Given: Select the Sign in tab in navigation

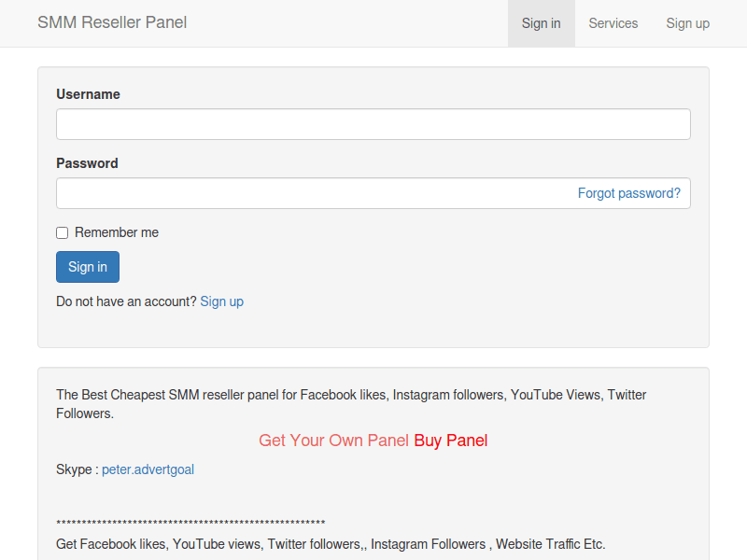Looking at the screenshot, I should [541, 23].
